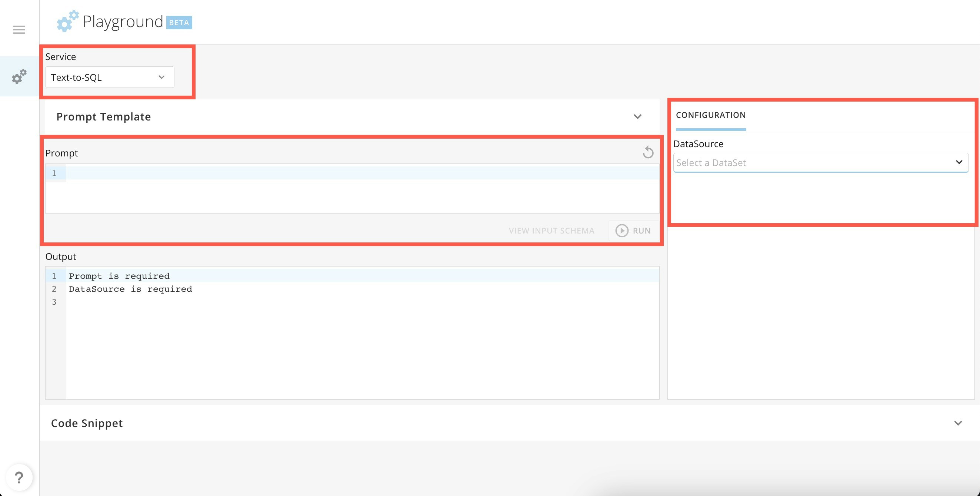Switch to the CONFIGURATION tab

tap(710, 115)
